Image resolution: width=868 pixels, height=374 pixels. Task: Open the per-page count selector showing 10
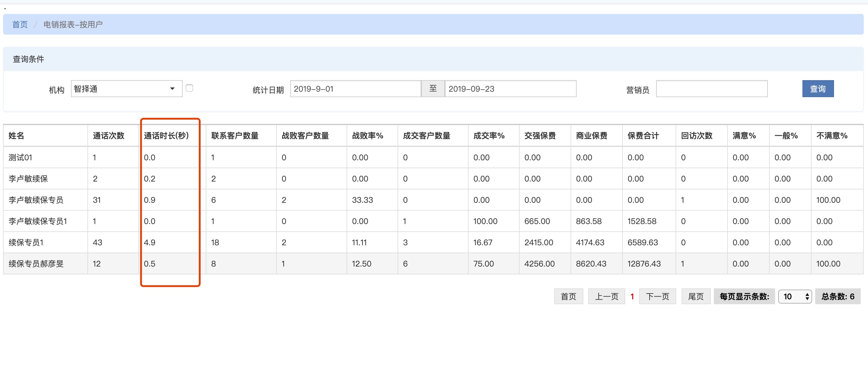(795, 297)
